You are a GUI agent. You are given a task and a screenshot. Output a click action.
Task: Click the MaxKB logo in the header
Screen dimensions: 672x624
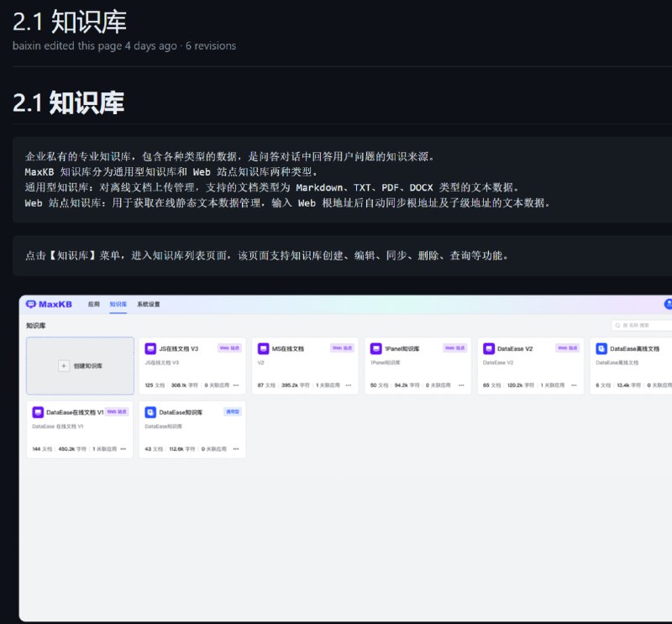pyautogui.click(x=50, y=304)
